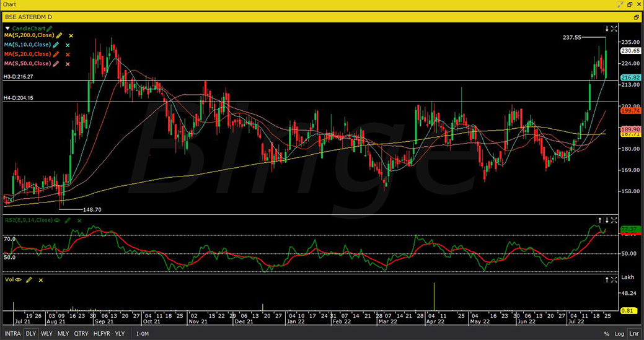644x340 pixels.
Task: Switch to the MLY monthly timeframe
Action: tap(63, 333)
